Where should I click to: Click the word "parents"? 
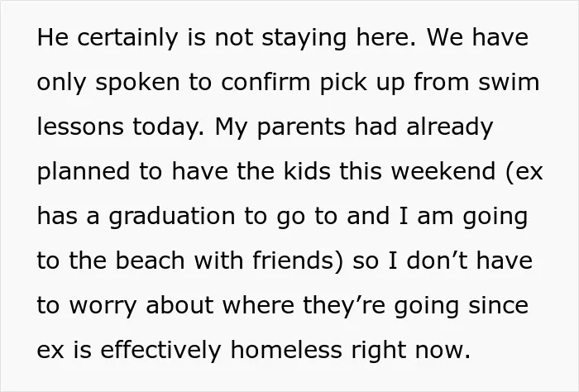tap(301, 127)
